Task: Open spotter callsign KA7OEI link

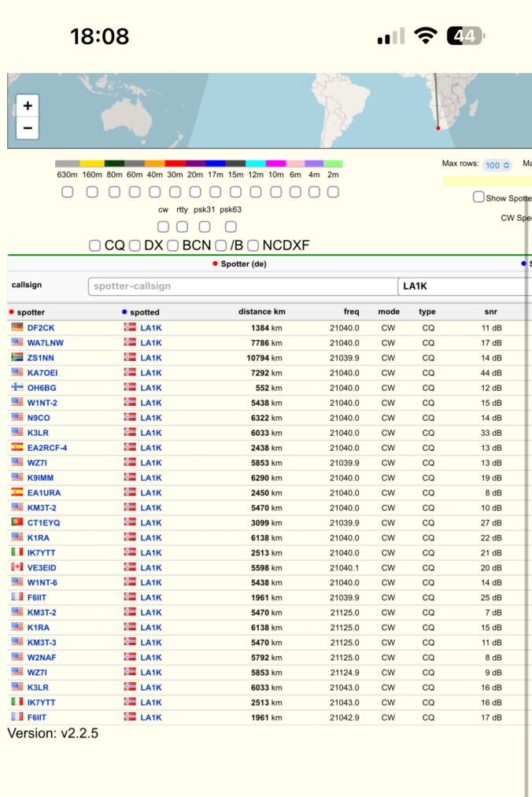Action: tap(42, 372)
